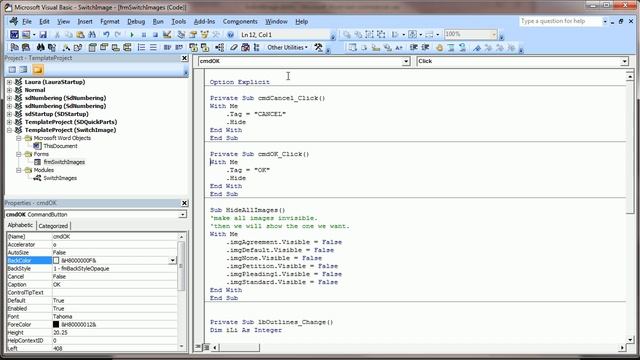This screenshot has width=640, height=360.
Task: Switch to the Categorized properties tab
Action: click(53, 226)
